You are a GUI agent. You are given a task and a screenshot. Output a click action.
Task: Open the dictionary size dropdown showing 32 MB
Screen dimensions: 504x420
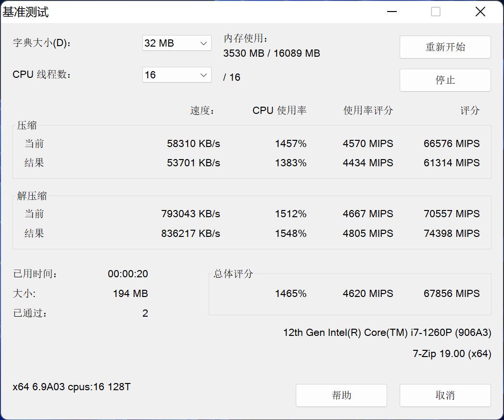176,43
